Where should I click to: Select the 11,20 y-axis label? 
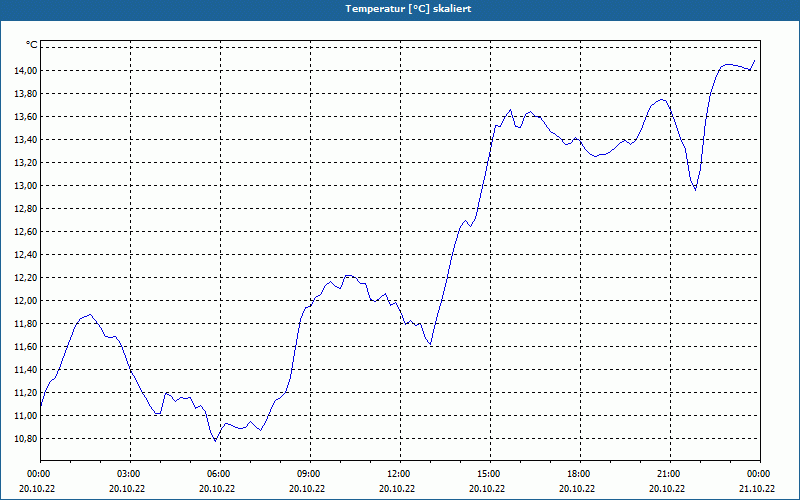click(x=24, y=393)
